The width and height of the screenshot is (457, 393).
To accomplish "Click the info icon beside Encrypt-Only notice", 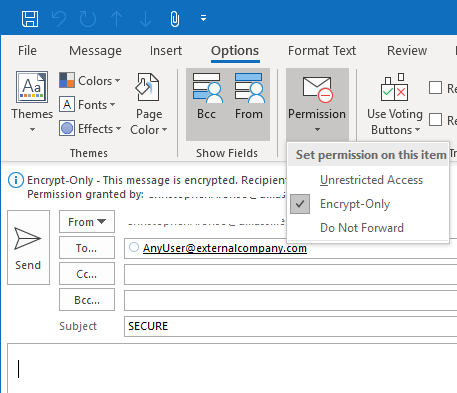I will [x=16, y=180].
